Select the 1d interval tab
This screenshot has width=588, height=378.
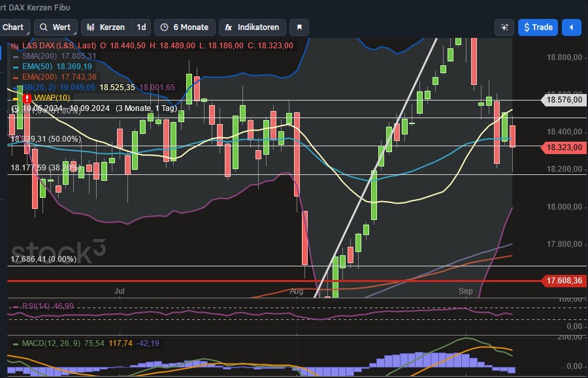point(141,27)
